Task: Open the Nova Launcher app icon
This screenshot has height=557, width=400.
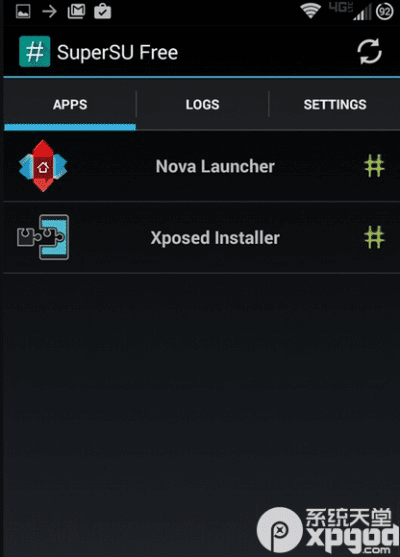Action: (x=43, y=166)
